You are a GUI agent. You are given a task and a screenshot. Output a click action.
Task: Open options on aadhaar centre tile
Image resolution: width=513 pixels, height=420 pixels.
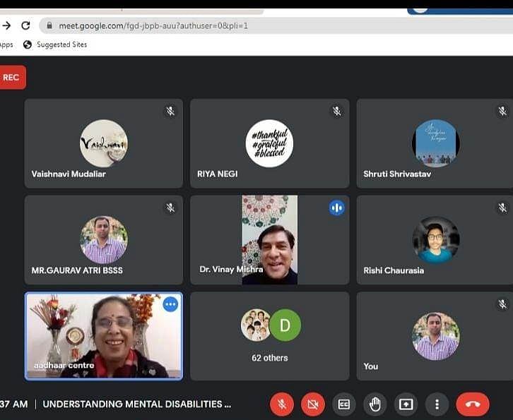point(170,305)
